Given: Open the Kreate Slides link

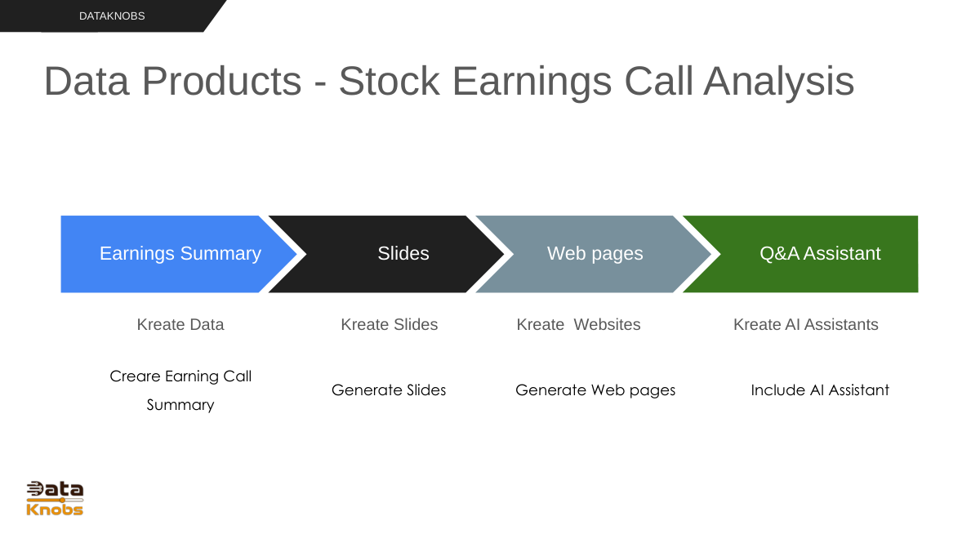Looking at the screenshot, I should point(389,324).
